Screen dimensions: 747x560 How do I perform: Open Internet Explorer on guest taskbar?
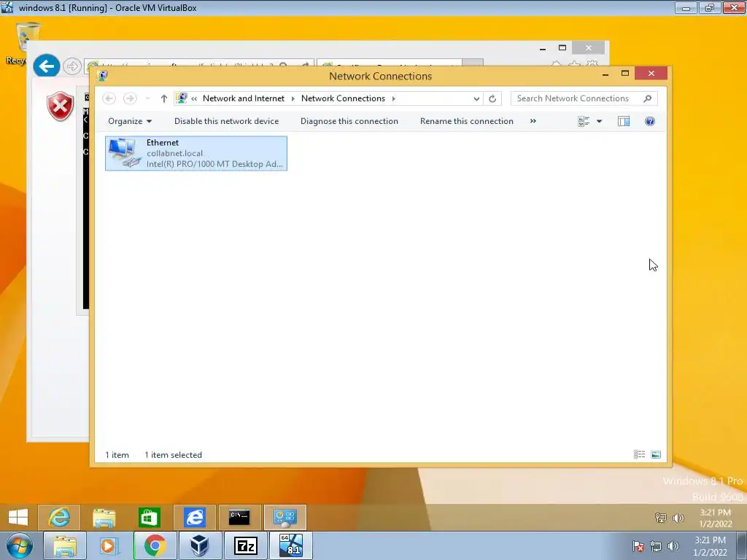59,517
